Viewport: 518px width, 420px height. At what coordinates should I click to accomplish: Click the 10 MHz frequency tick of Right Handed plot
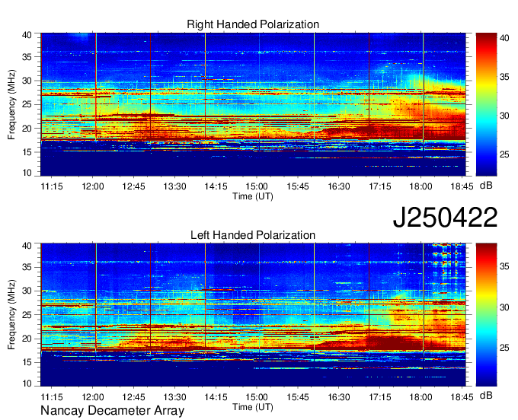[x=27, y=173]
